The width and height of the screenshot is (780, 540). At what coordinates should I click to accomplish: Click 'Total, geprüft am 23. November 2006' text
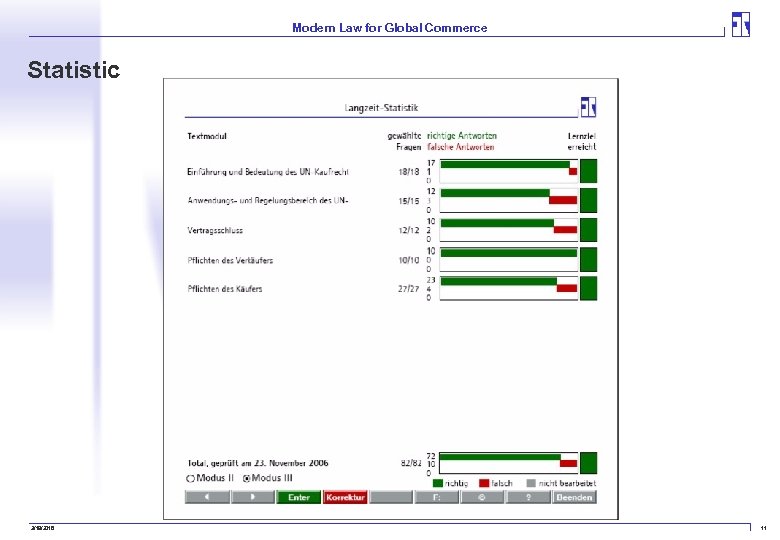pos(258,463)
